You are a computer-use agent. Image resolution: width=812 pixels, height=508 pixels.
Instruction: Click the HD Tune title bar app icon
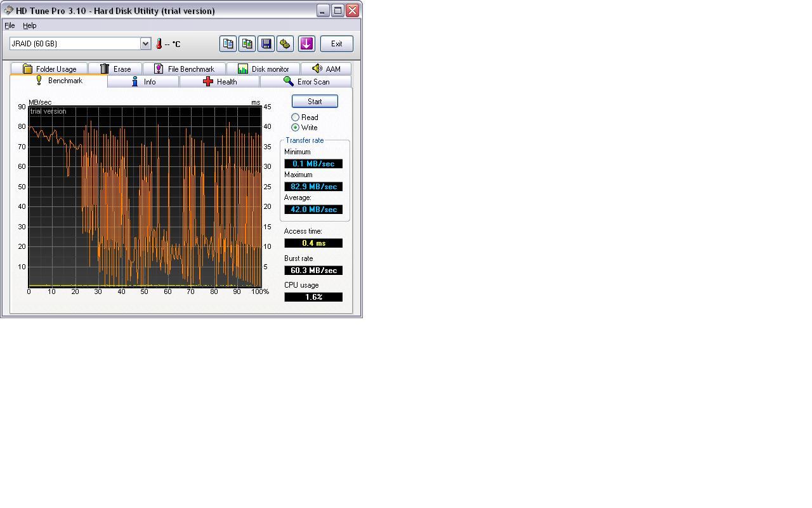[9, 10]
